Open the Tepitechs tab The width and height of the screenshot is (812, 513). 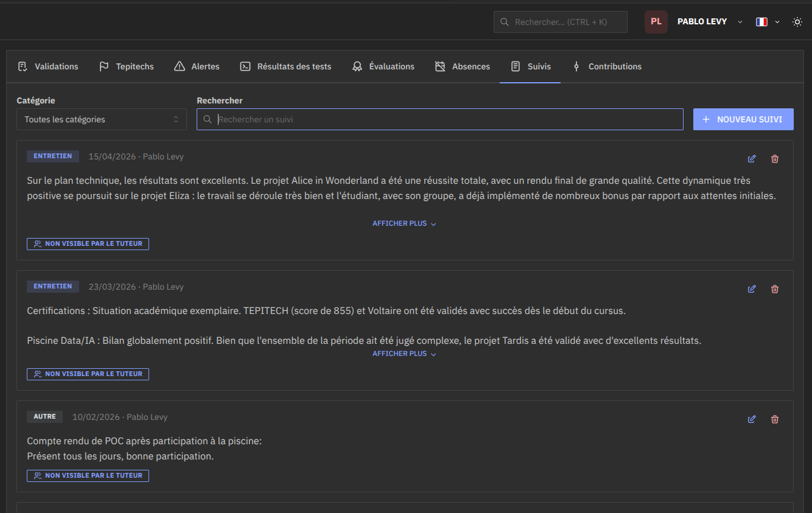(x=127, y=66)
